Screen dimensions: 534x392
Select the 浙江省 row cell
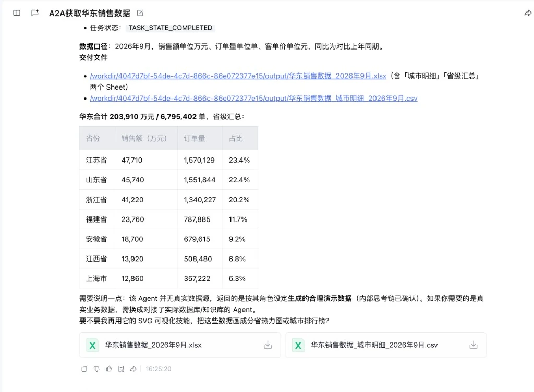point(96,200)
